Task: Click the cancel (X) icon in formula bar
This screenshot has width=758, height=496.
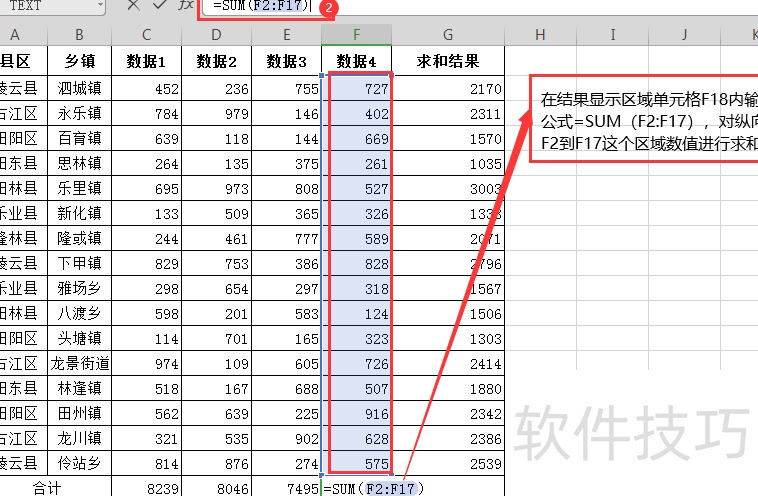Action: (x=134, y=5)
